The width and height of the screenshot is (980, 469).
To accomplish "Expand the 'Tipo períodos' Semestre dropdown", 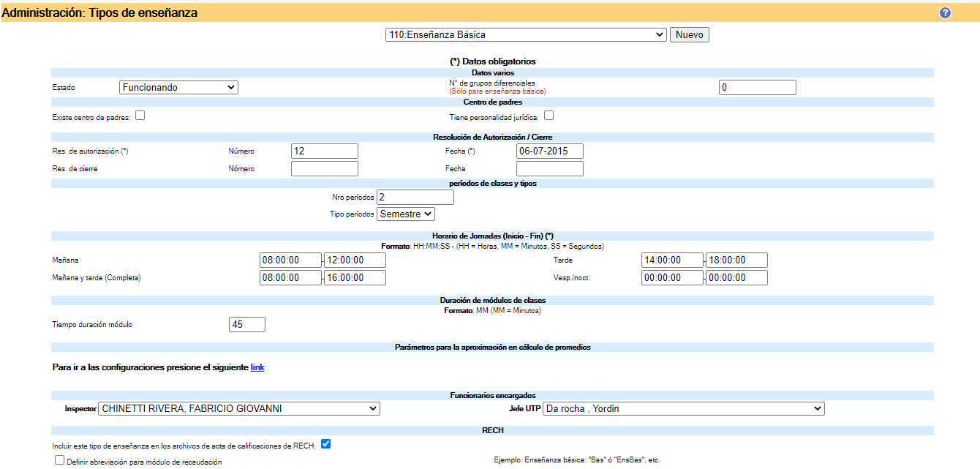I will click(405, 214).
